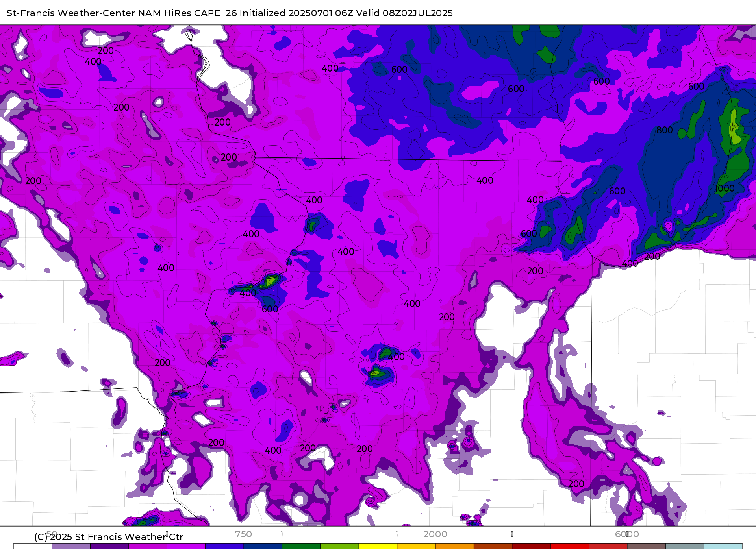Viewport: 756px width, 551px height.
Task: Select the rust brown swatch in the color bar
Action: tap(493, 546)
